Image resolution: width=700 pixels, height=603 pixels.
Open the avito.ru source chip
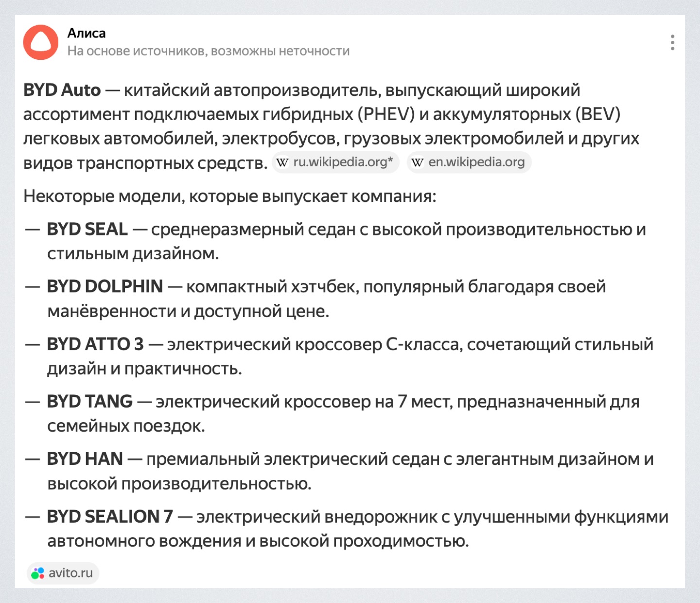63,573
